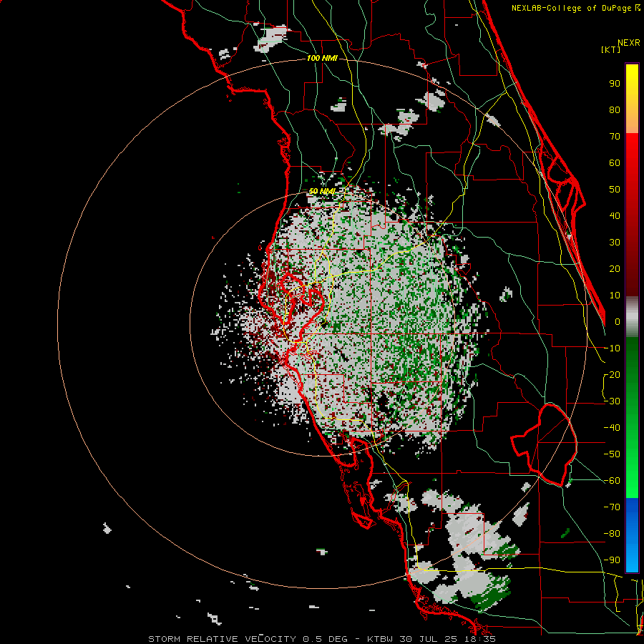Click the [KT] units label
The width and height of the screenshot is (644, 644).
(611, 49)
